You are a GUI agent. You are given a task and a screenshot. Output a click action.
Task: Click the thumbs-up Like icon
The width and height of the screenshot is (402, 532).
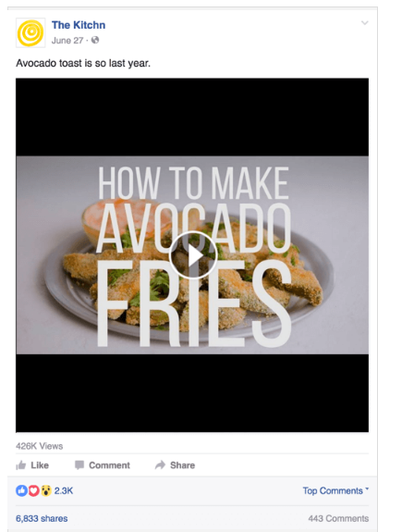(21, 465)
